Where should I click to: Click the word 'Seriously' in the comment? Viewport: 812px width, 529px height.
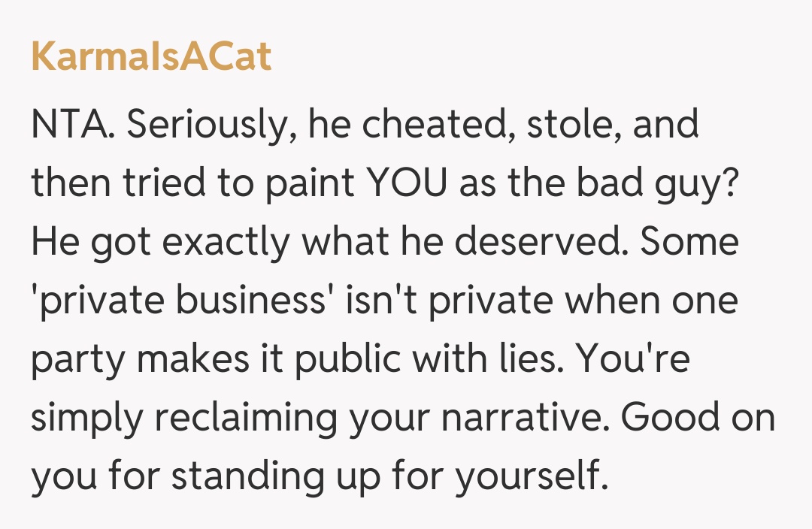[205, 125]
